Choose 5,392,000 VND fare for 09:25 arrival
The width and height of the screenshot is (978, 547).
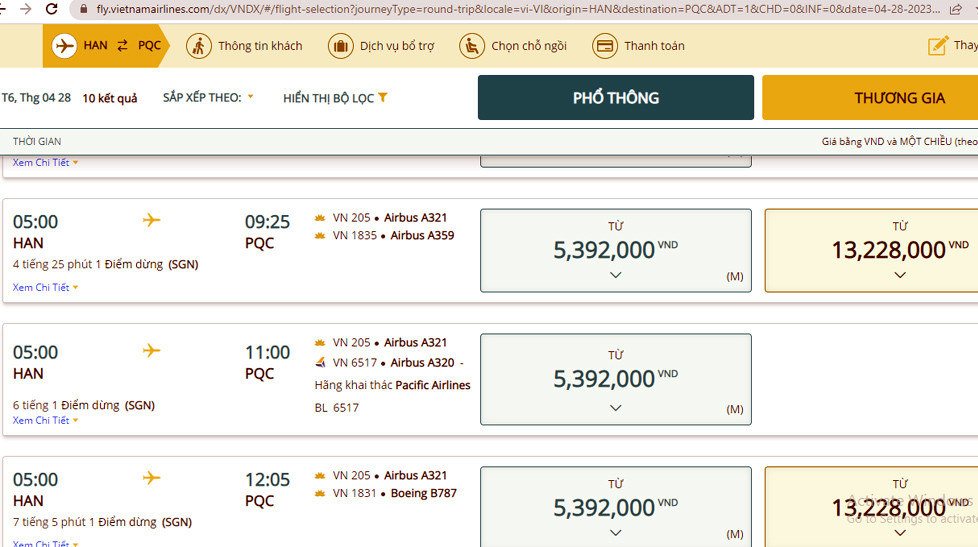615,250
